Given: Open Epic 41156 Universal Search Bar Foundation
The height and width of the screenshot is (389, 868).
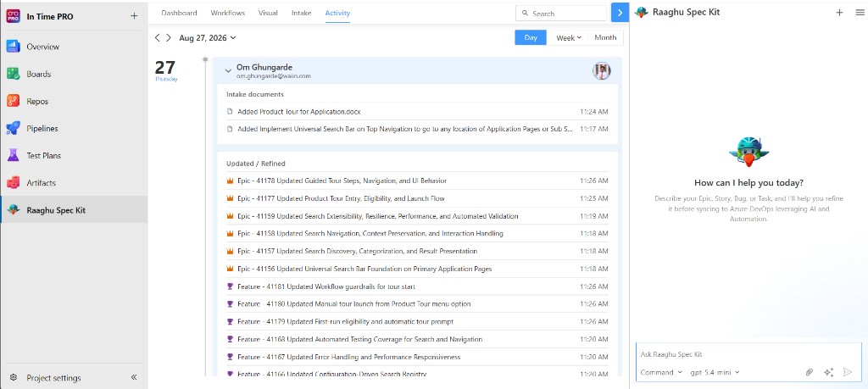Looking at the screenshot, I should [x=417, y=269].
